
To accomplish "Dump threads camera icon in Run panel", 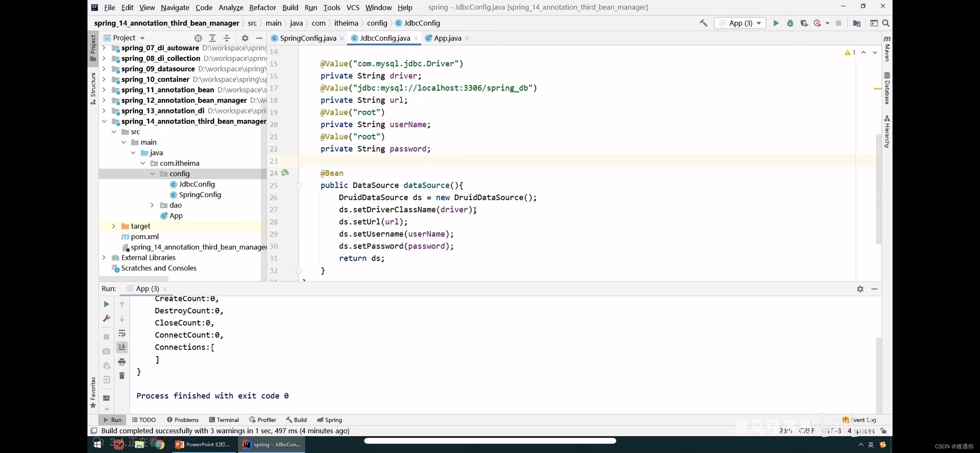I will point(106,351).
